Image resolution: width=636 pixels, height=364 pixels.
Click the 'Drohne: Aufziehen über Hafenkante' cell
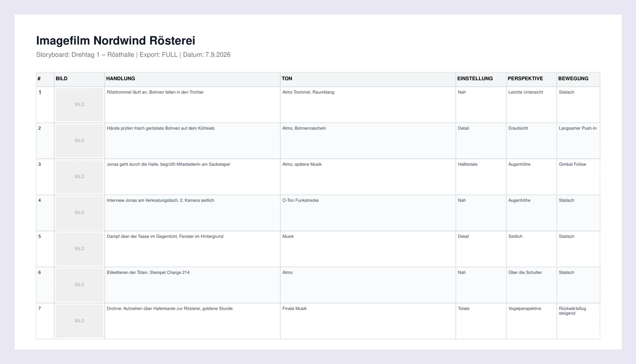[192, 321]
